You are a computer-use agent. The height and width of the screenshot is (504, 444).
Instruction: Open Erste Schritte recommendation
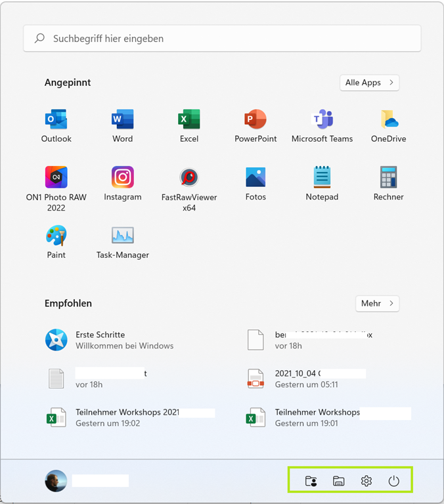100,339
